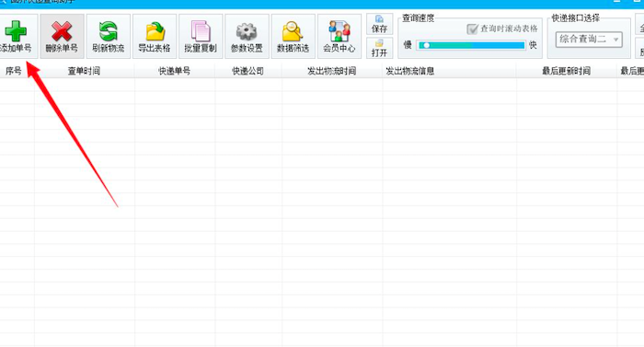This screenshot has width=644, height=347.
Task: Sort by 最后更新时间 column header
Action: [567, 71]
